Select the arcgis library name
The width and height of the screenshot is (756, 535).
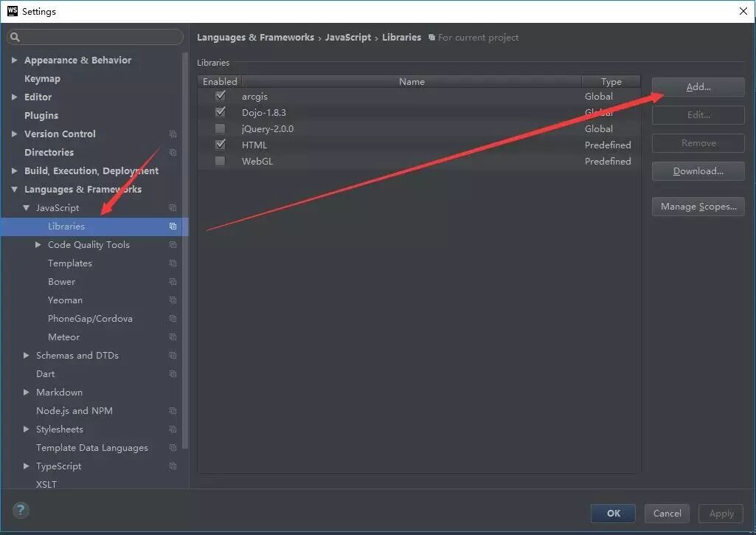click(254, 97)
